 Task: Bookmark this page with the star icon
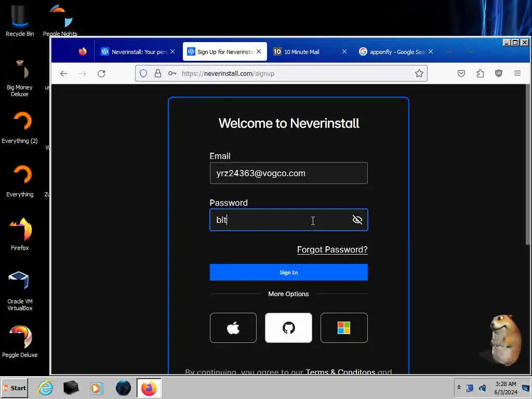point(419,73)
